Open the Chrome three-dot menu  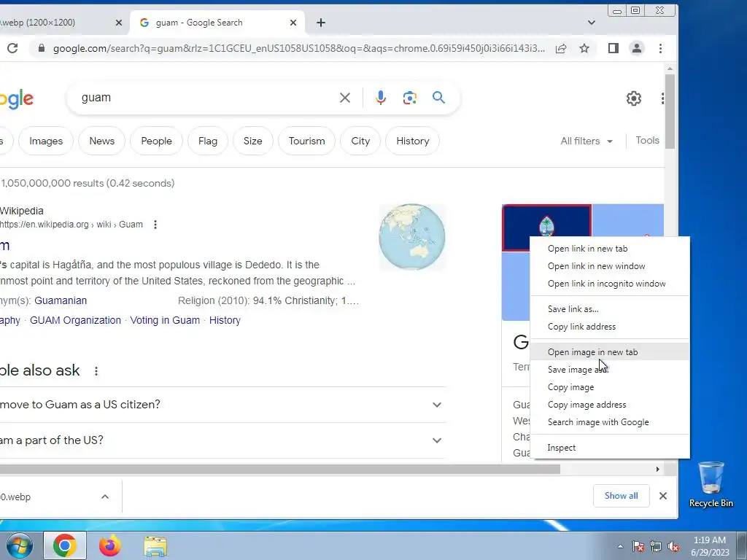pyautogui.click(x=660, y=48)
